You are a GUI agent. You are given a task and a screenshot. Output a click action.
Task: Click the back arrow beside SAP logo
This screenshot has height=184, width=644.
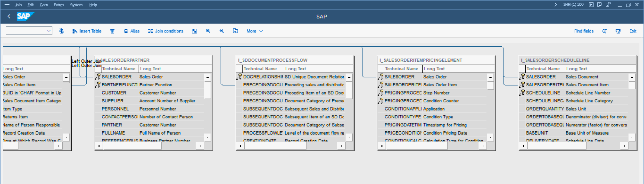(9, 17)
